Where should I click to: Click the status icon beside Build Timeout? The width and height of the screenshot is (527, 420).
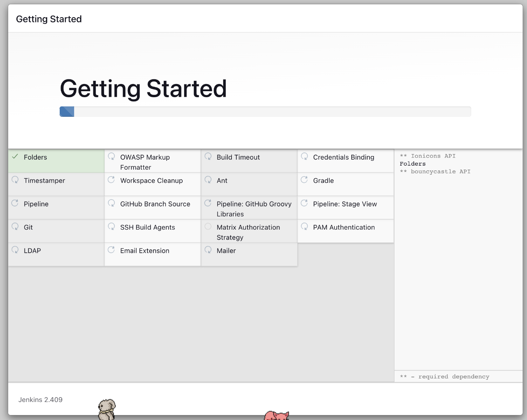pyautogui.click(x=208, y=156)
